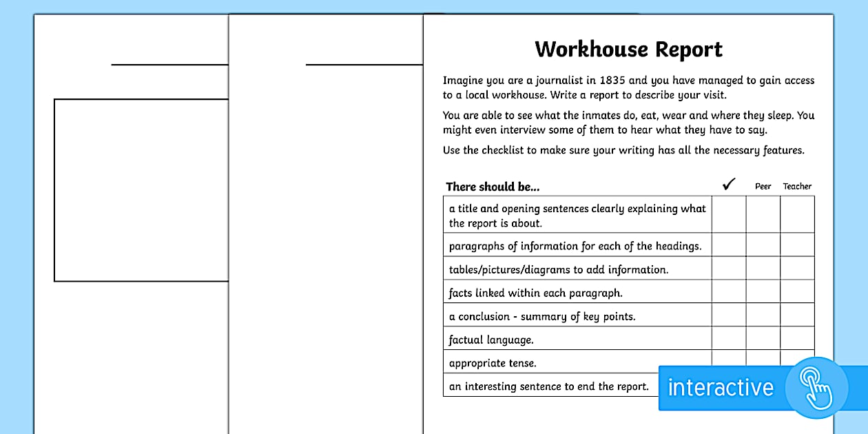868x434 pixels.
Task: Tick the Peer box for 'factual language'
Action: 763,339
